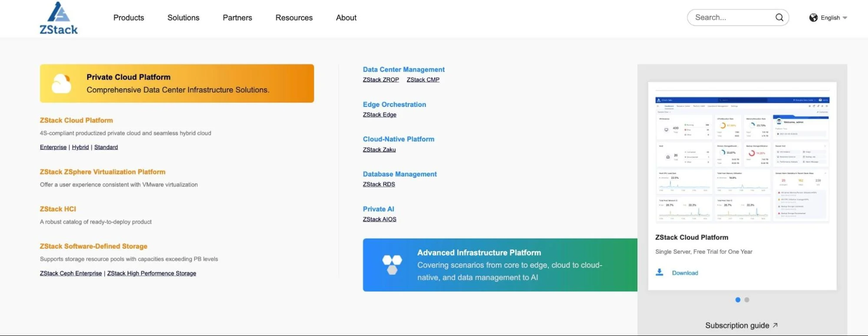Open ZStack Cloud Platform heading link
Viewport: 868px width, 336px height.
tap(76, 120)
